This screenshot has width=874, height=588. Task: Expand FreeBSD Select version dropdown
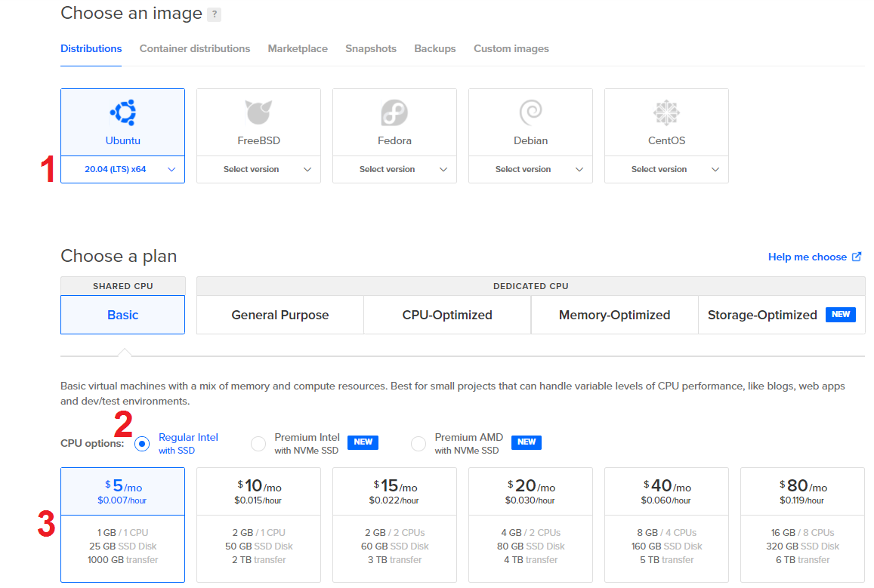(x=258, y=169)
